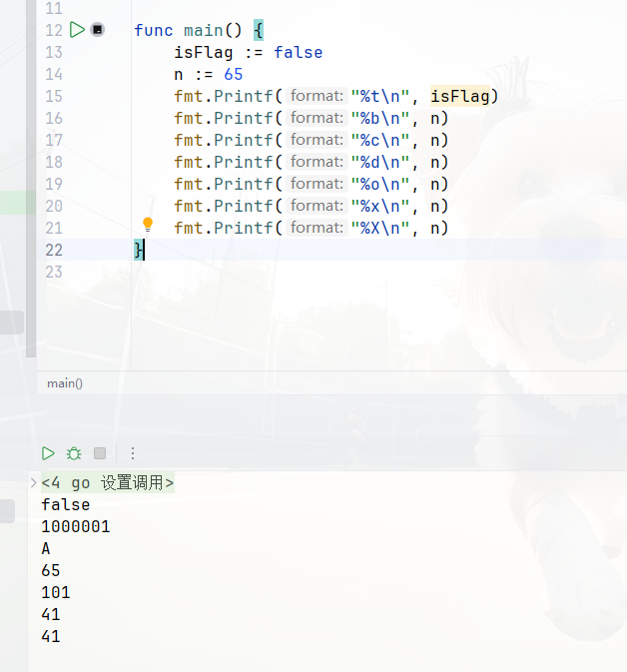
Task: Click the closing brace on line 22
Action: point(139,250)
